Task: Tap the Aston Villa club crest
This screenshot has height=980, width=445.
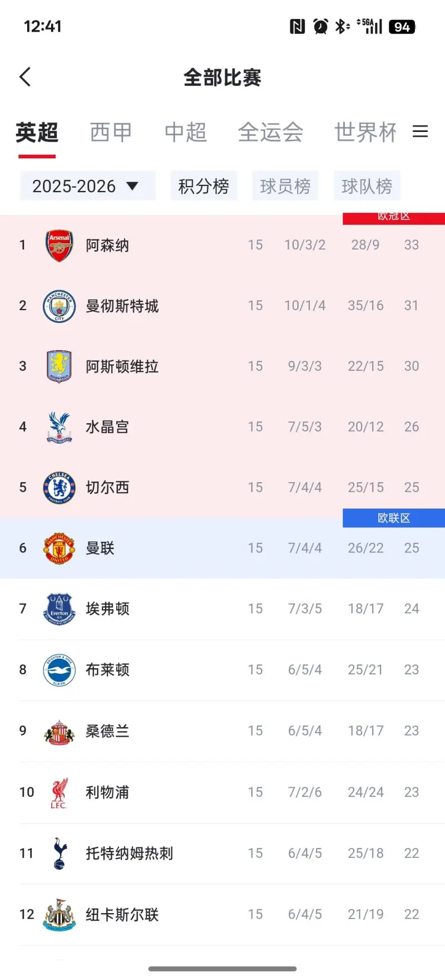Action: click(59, 366)
